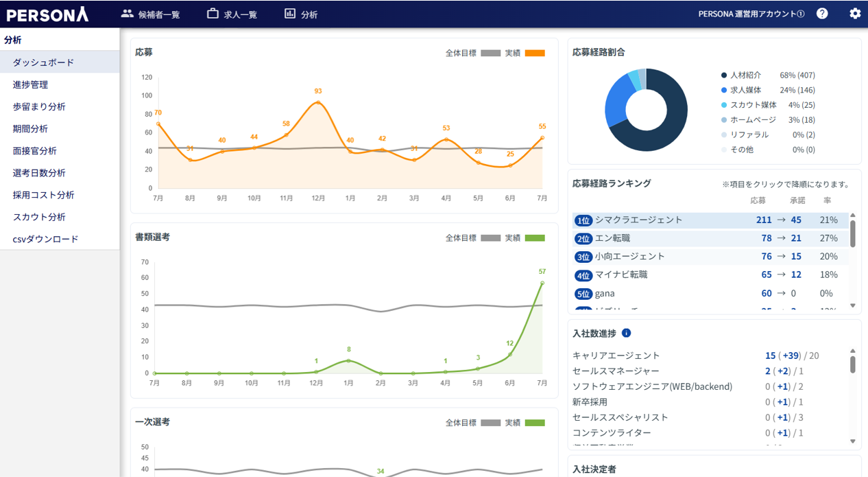
Task: Open the help question mark icon
Action: (821, 13)
